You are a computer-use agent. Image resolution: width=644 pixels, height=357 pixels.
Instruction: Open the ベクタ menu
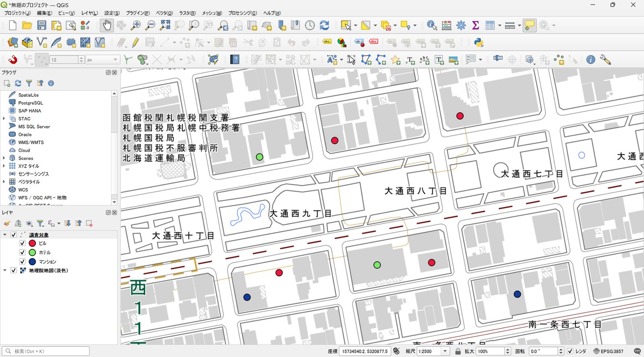click(164, 13)
